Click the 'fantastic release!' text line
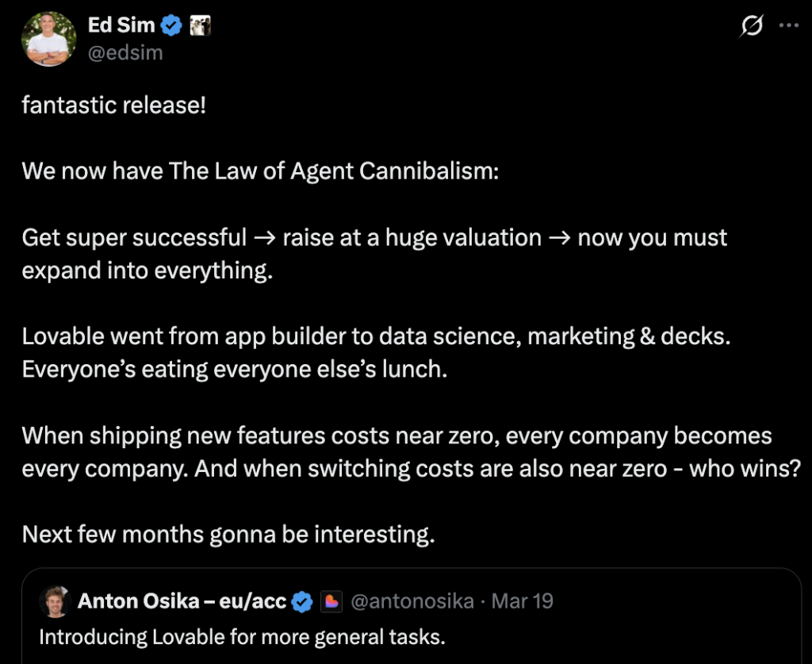 click(114, 105)
